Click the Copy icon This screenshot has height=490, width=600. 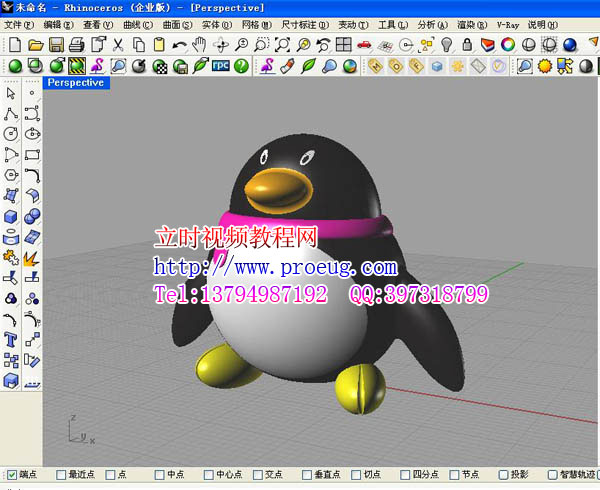pos(139,45)
